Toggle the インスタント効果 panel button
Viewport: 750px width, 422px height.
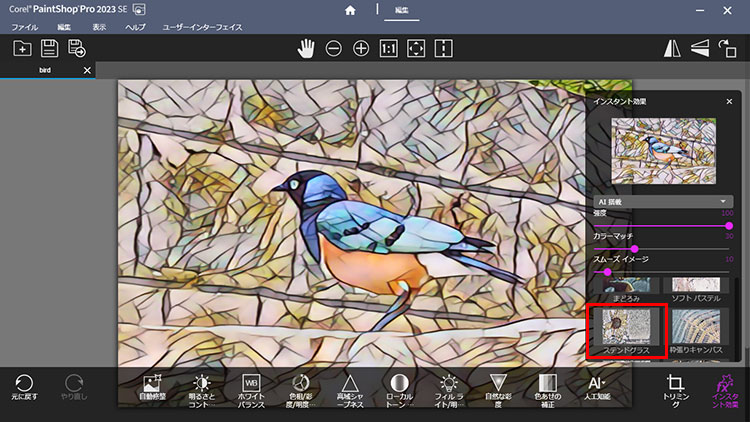(x=725, y=390)
